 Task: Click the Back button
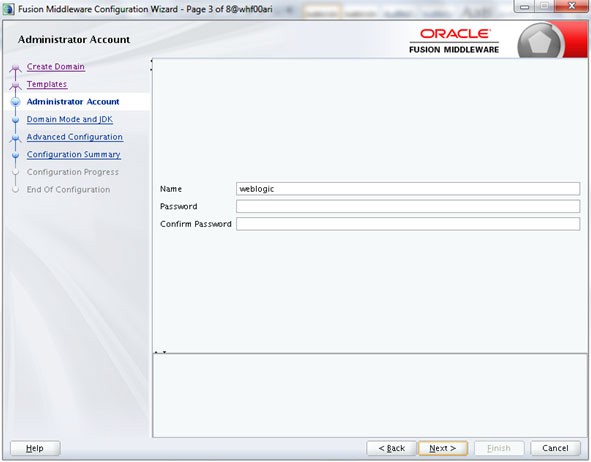tap(391, 448)
